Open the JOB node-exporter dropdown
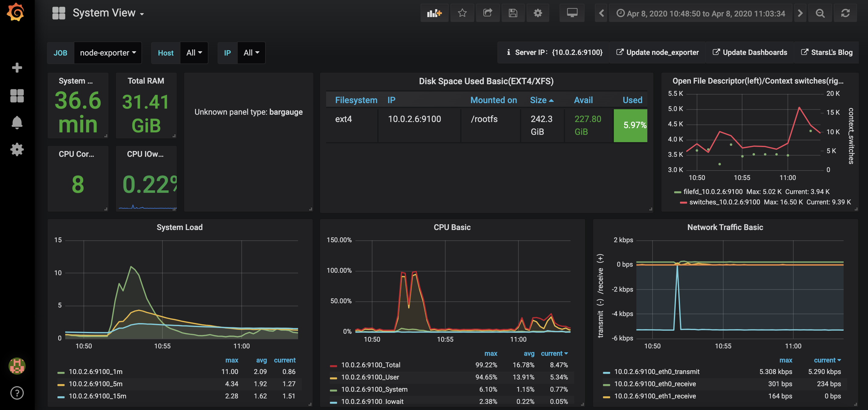868x410 pixels. tap(108, 53)
